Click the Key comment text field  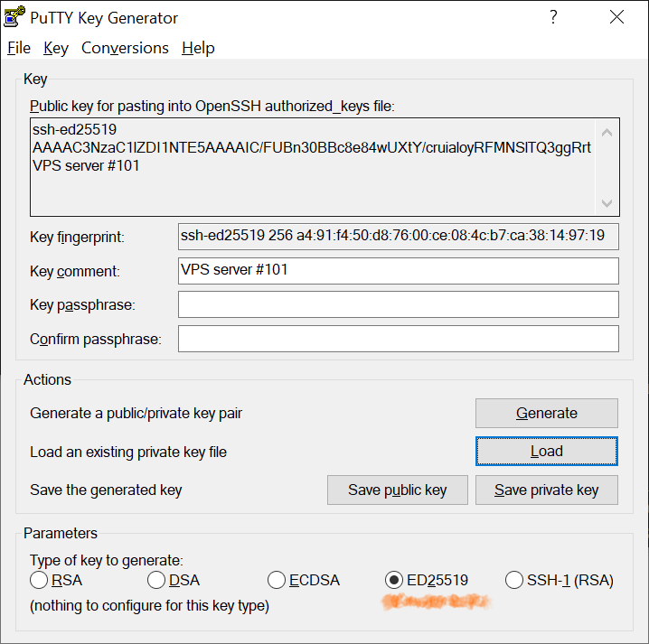tap(398, 270)
